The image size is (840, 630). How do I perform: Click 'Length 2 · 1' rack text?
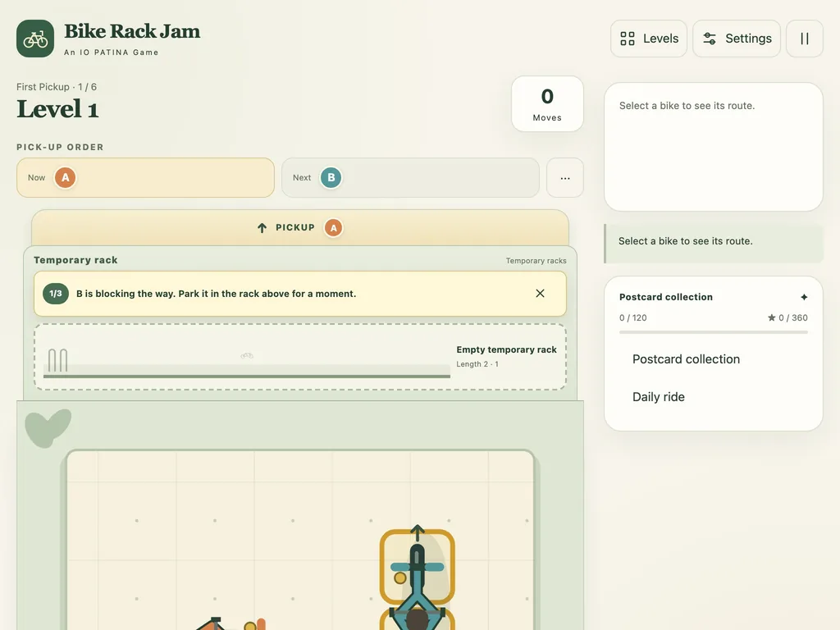(x=477, y=364)
